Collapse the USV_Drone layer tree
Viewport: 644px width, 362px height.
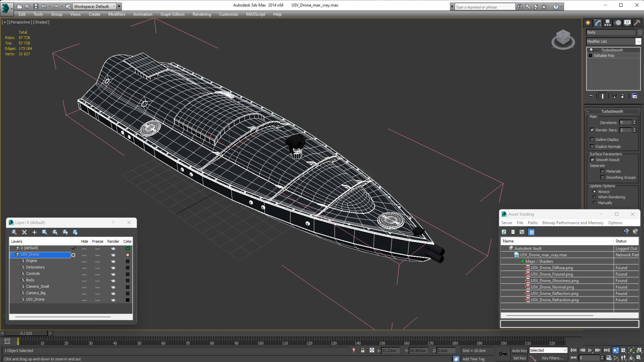(12, 254)
